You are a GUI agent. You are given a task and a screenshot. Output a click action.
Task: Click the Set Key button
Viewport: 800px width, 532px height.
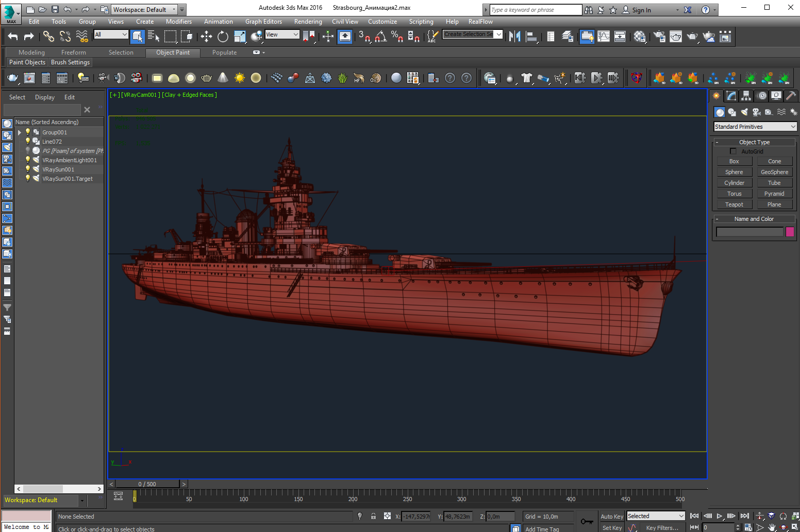612,528
